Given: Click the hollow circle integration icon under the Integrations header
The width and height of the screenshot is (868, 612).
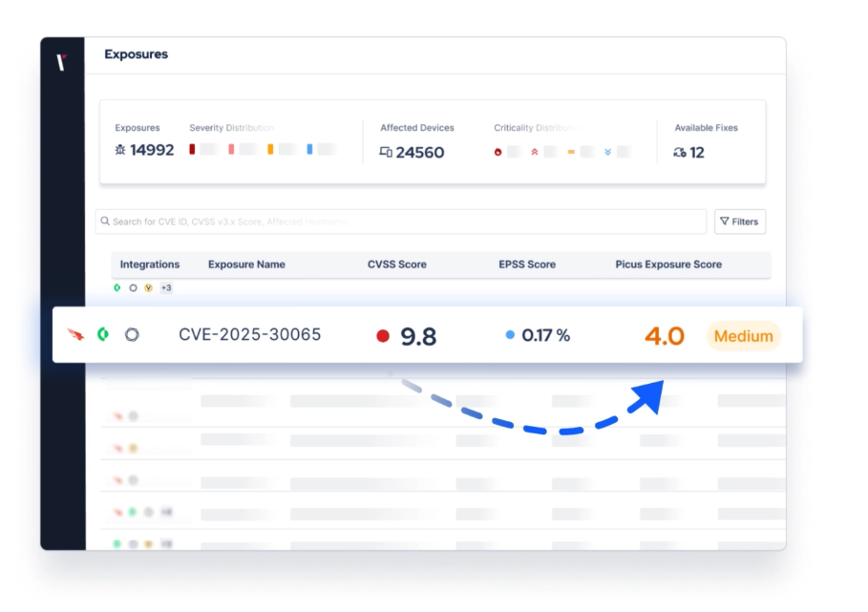Looking at the screenshot, I should tap(133, 287).
